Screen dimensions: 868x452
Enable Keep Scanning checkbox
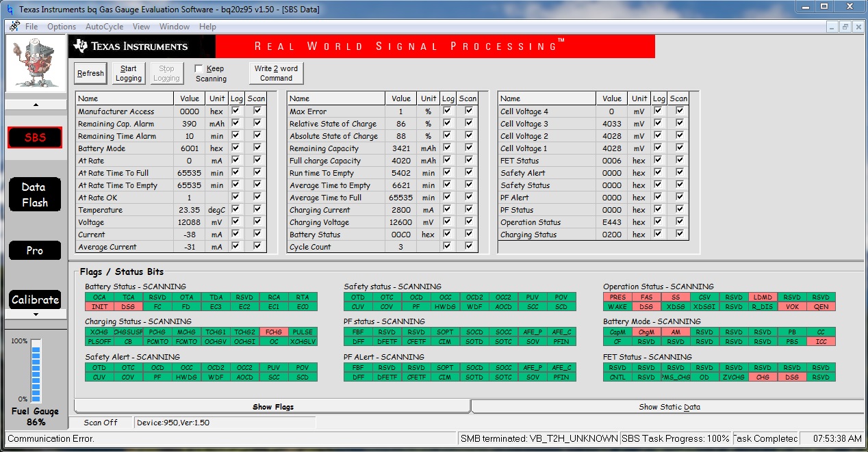tap(199, 68)
